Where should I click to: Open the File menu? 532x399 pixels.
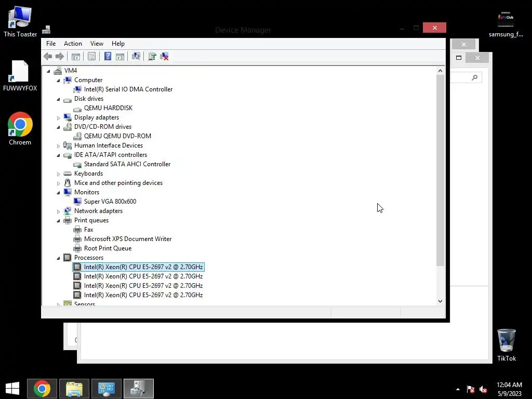[x=51, y=44]
